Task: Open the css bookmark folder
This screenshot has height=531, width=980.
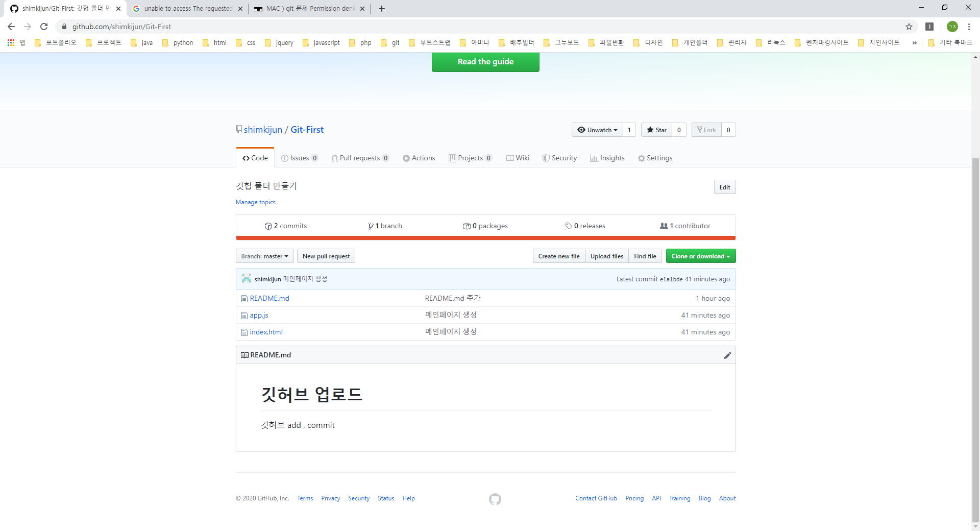Action: coord(246,42)
